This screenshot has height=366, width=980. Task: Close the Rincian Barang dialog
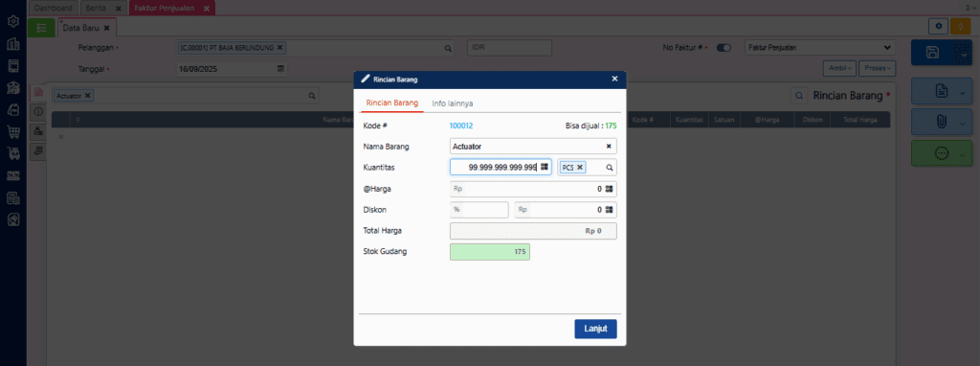click(614, 79)
